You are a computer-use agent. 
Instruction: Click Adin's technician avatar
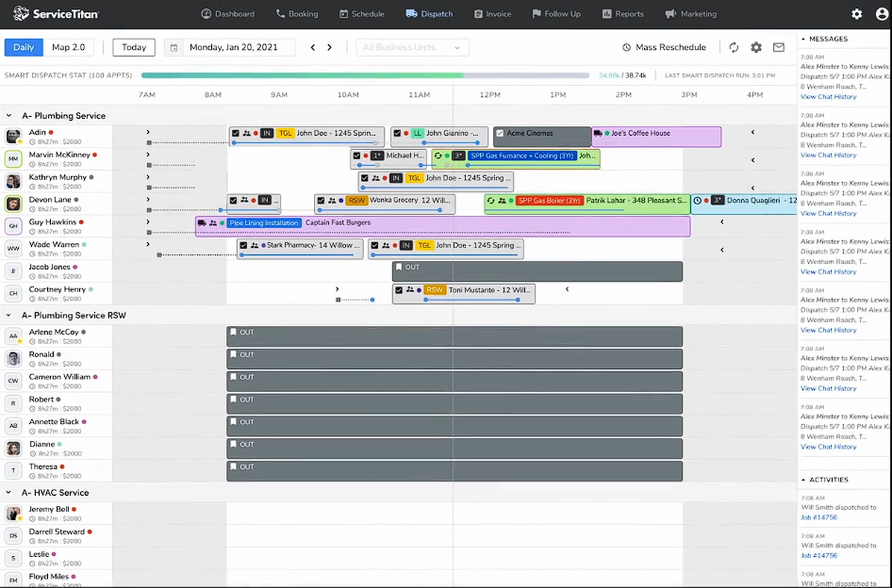coord(13,137)
